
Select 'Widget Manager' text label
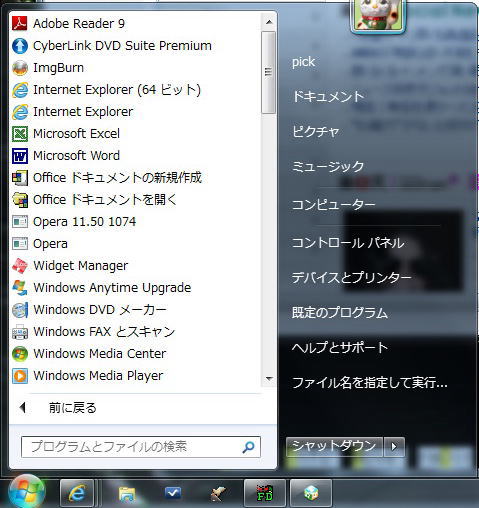point(81,266)
